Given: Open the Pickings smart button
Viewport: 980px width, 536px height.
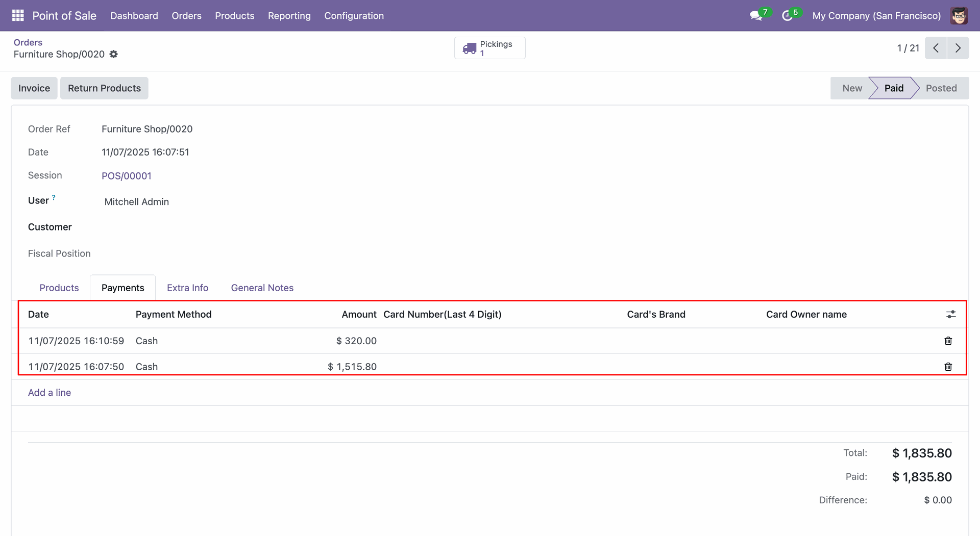Looking at the screenshot, I should click(x=489, y=48).
